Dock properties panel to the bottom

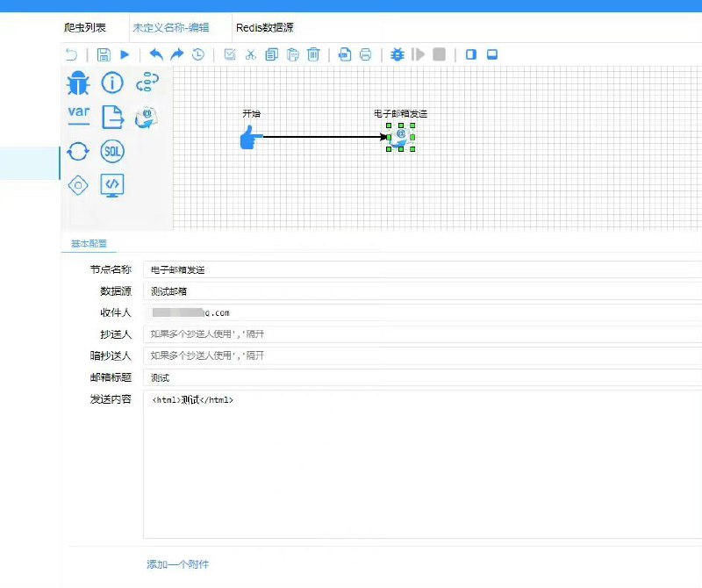[x=492, y=54]
